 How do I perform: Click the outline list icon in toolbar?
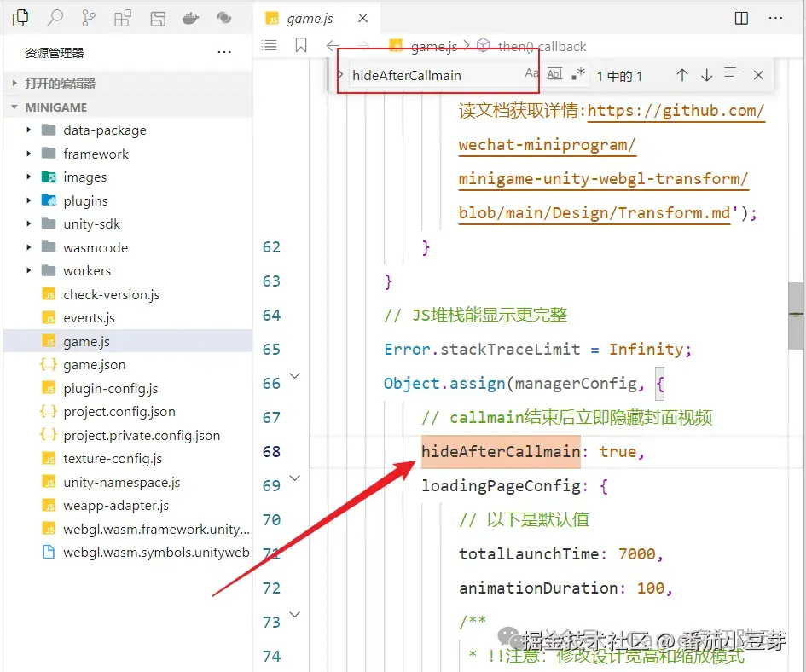(x=270, y=46)
